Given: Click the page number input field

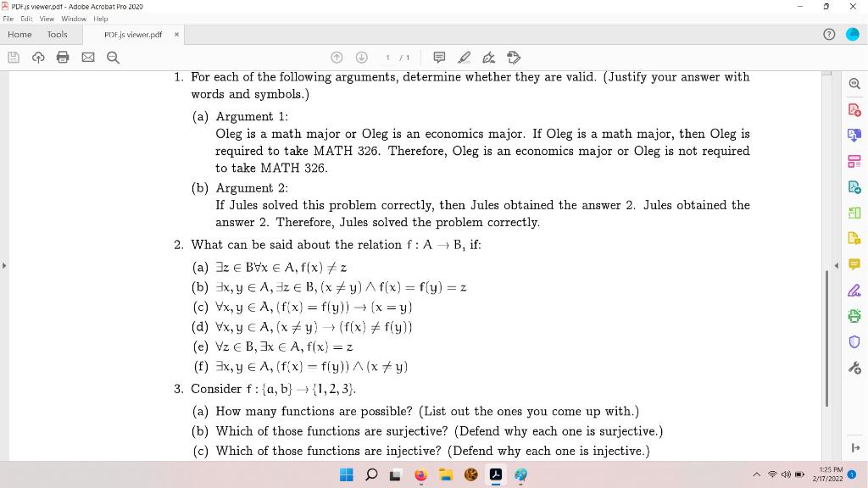Looking at the screenshot, I should click(387, 57).
